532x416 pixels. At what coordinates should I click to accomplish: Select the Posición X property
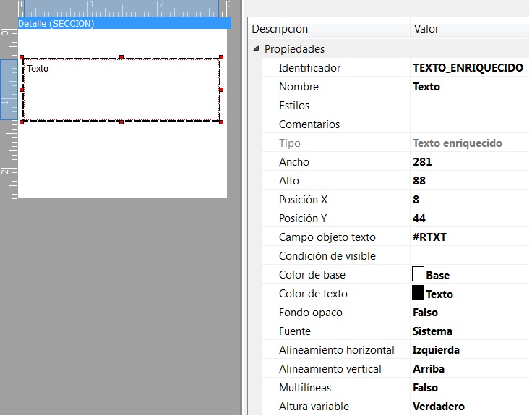pos(395,200)
